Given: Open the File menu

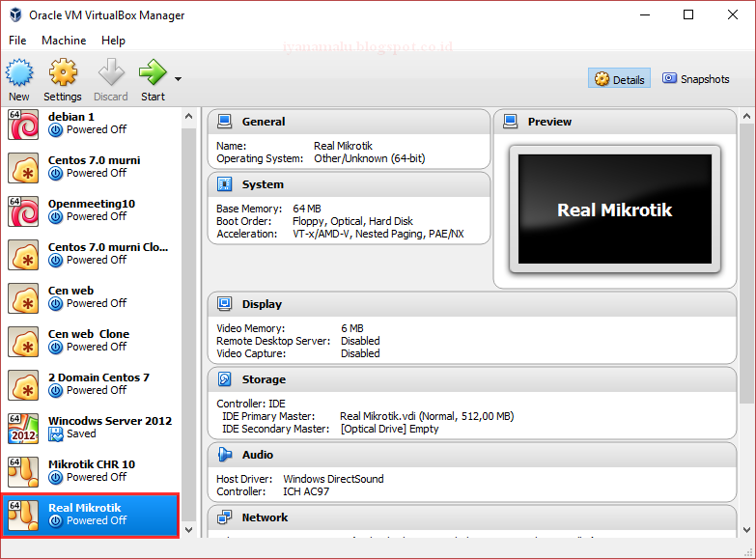Looking at the screenshot, I should (17, 41).
